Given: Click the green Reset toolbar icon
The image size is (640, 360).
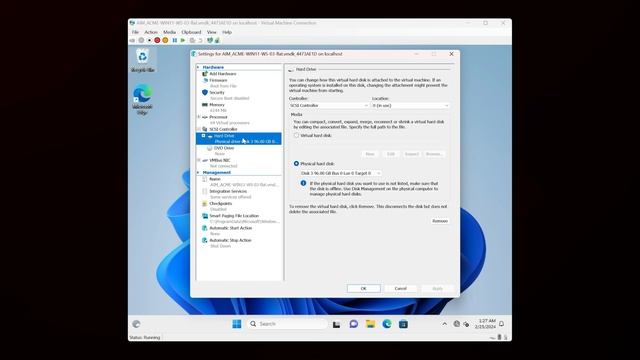Looking at the screenshot, I should (183, 40).
